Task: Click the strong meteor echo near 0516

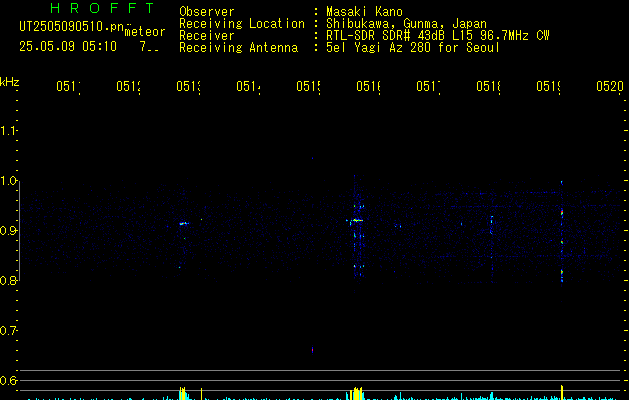Action: coord(355,220)
